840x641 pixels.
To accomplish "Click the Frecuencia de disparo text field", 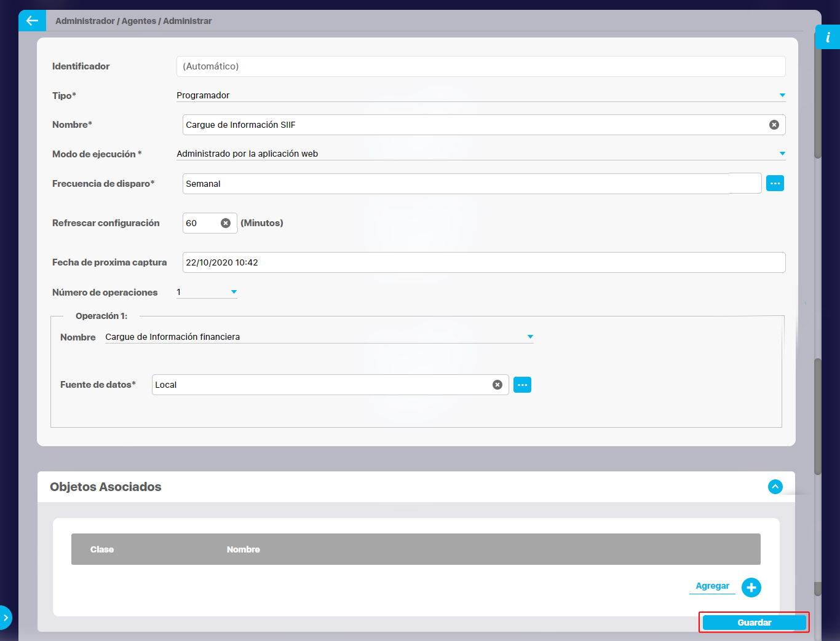I will click(x=455, y=184).
